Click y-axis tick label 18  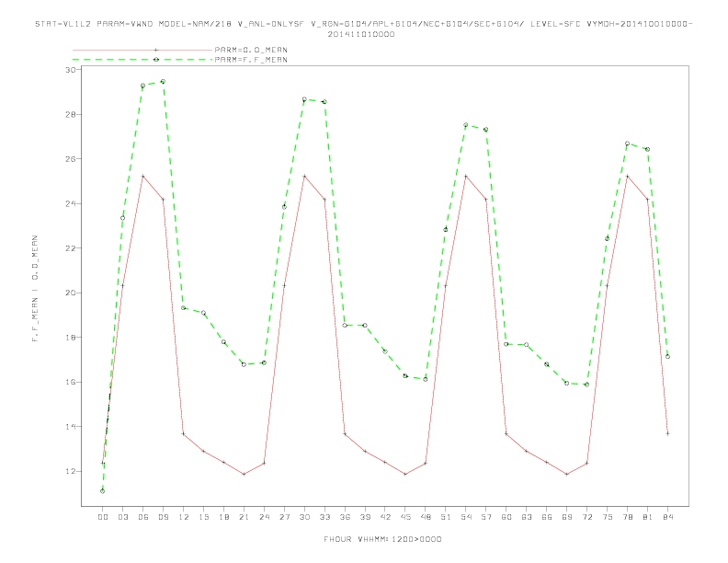(x=70, y=338)
